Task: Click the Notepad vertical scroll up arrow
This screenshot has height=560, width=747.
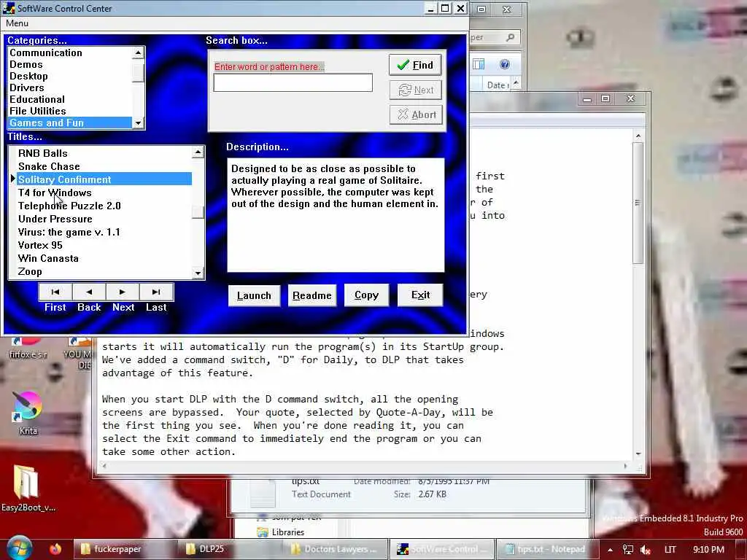Action: tap(638, 136)
